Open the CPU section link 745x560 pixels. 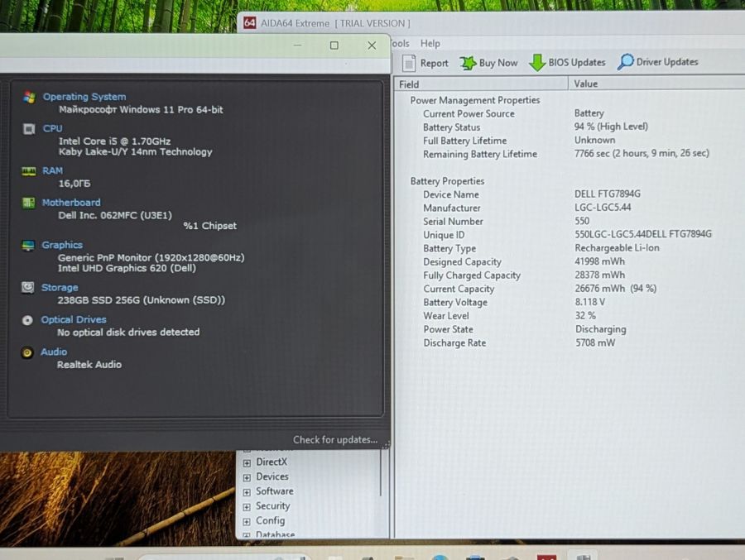[52, 128]
